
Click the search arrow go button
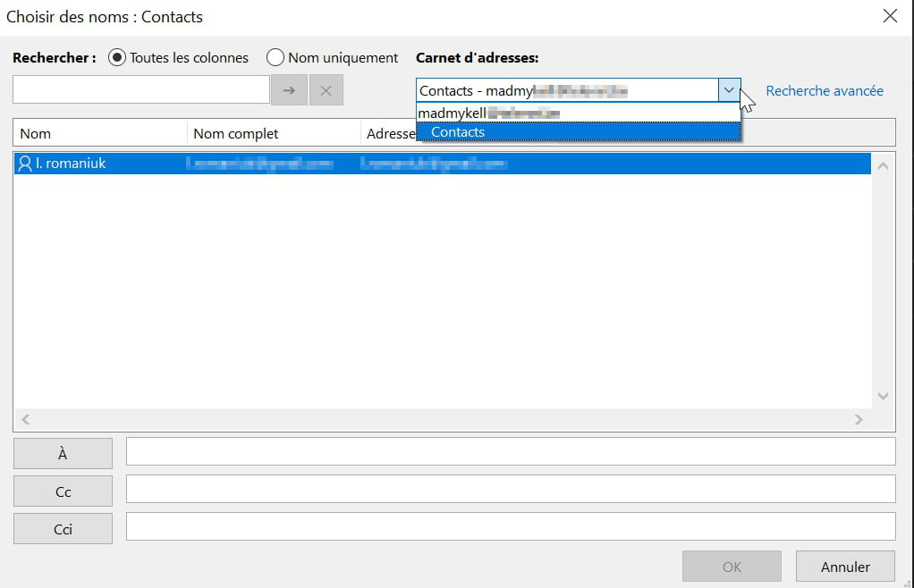tap(289, 90)
